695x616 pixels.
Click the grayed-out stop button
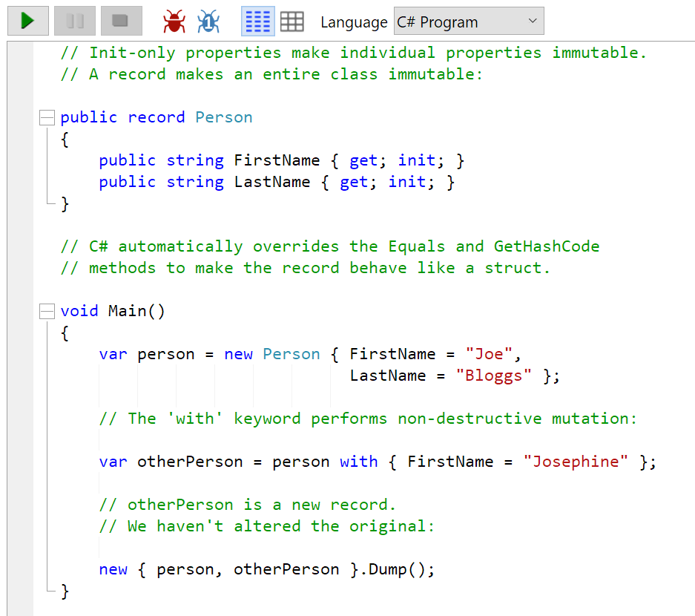[x=122, y=21]
